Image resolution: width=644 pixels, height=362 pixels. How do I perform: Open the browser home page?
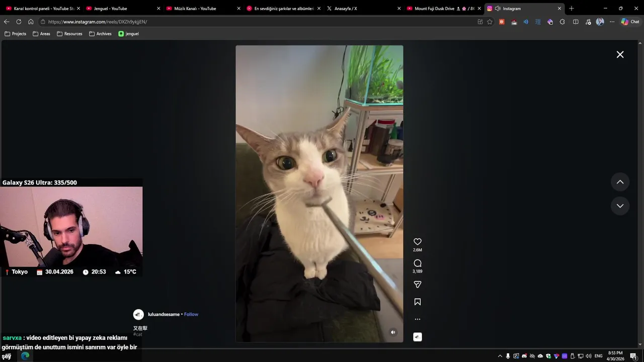(x=31, y=22)
